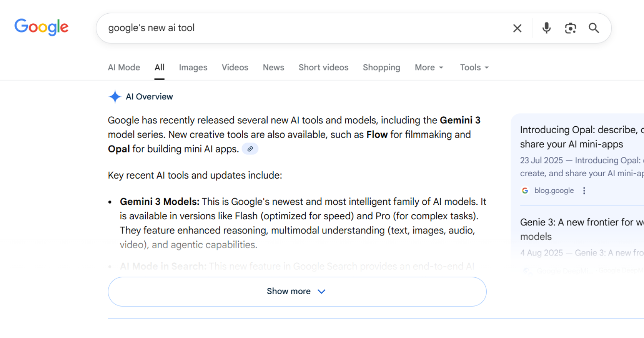Open Google Lens image search icon
Viewport: 644px width, 338px height.
(570, 28)
